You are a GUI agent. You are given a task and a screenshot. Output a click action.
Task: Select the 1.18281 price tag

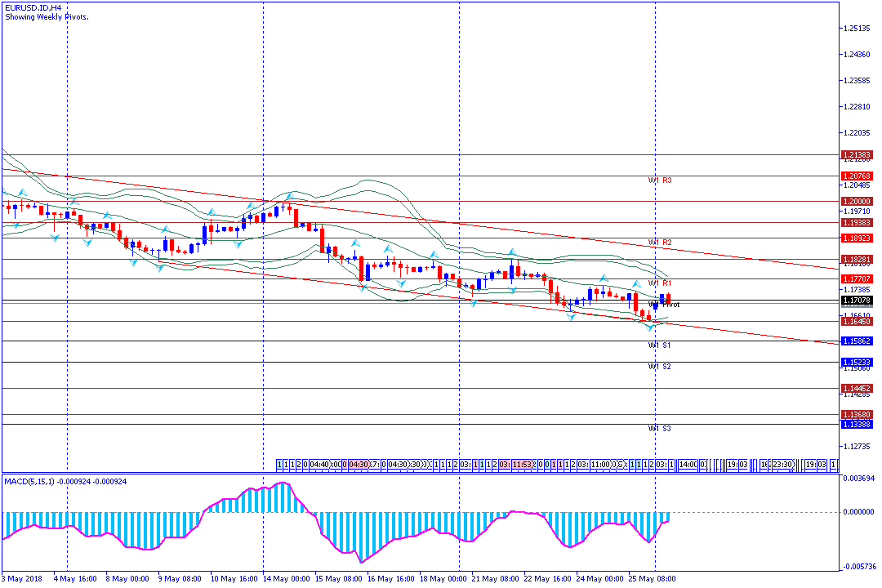[857, 260]
